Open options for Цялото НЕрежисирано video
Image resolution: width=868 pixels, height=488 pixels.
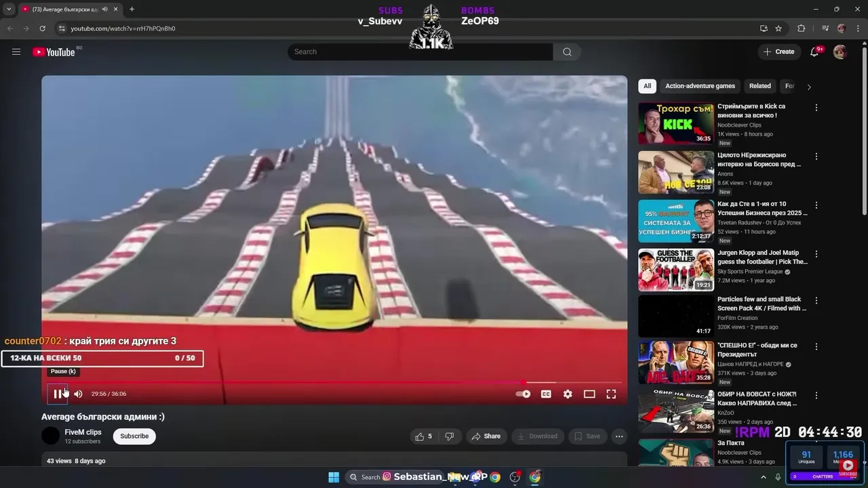816,157
